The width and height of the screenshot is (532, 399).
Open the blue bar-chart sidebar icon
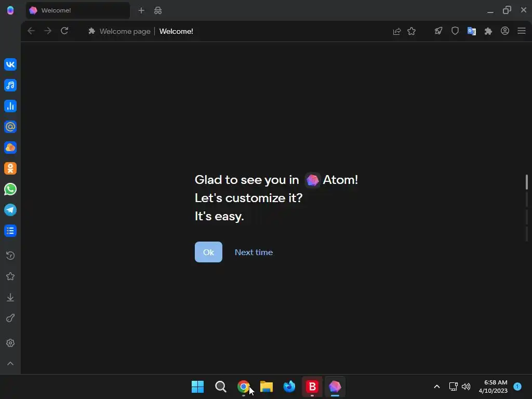coord(10,106)
